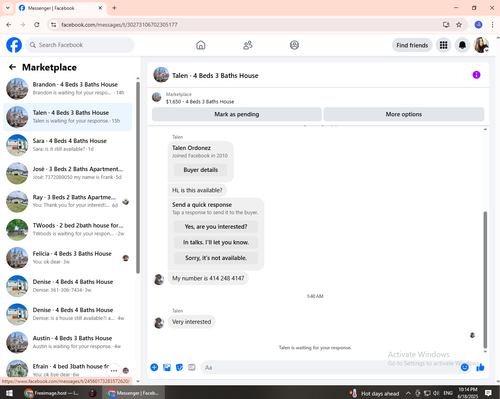500x399 pixels.
Task: Open Felicia 4 Beds 3 Baths House conversation
Action: pyautogui.click(x=68, y=258)
